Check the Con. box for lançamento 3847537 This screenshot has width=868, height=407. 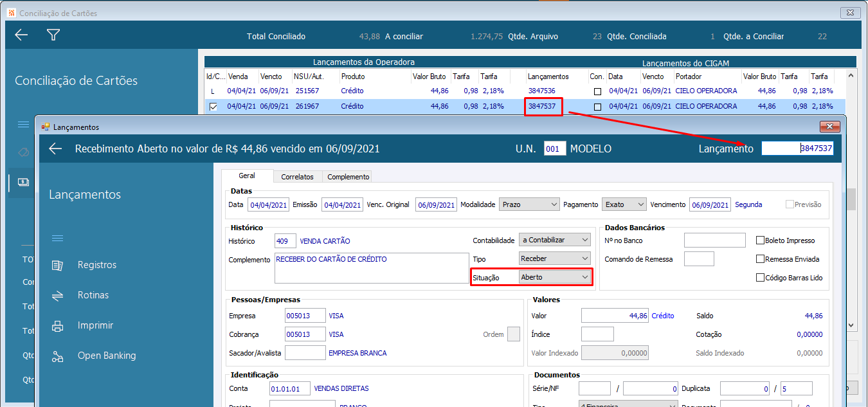[x=598, y=107]
